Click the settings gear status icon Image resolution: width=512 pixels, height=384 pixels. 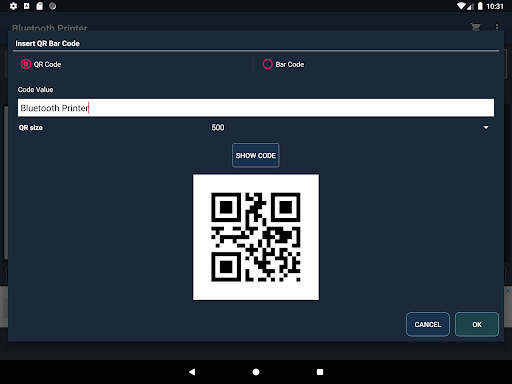(x=13, y=6)
